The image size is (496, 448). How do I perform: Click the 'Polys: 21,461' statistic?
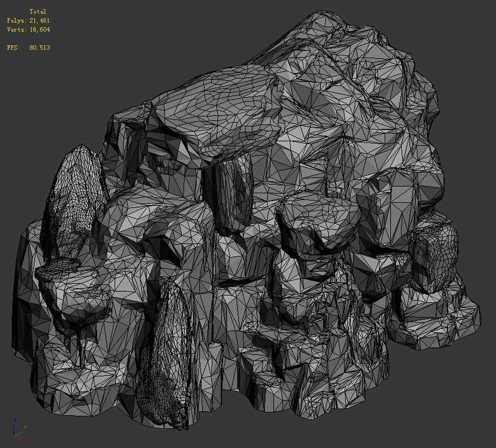click(x=29, y=21)
